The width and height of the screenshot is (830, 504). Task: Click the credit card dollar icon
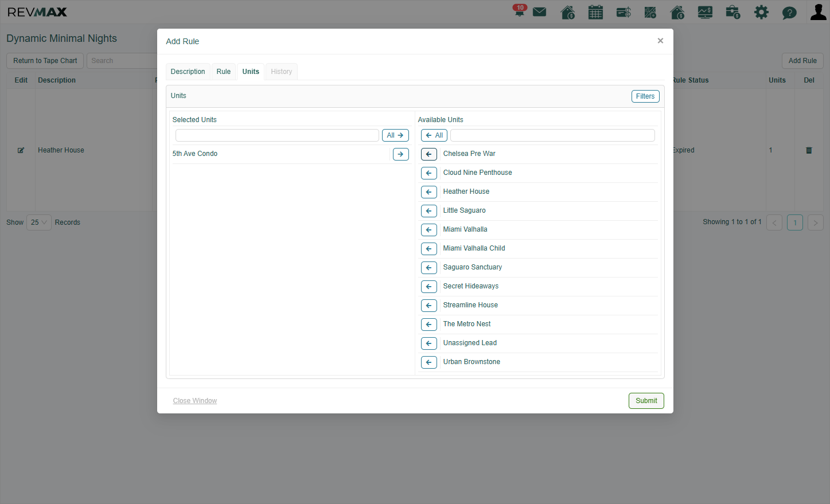coord(624,12)
